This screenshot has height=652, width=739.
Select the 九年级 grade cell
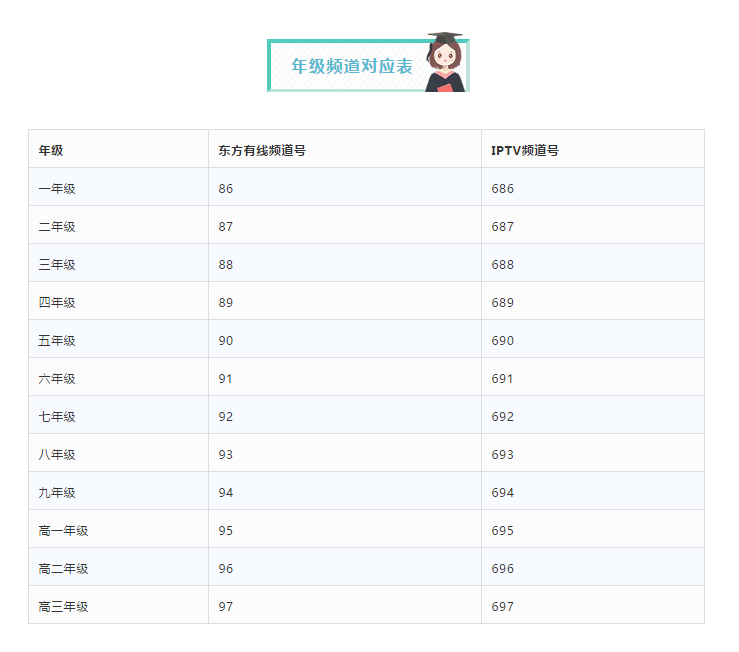[x=57, y=492]
